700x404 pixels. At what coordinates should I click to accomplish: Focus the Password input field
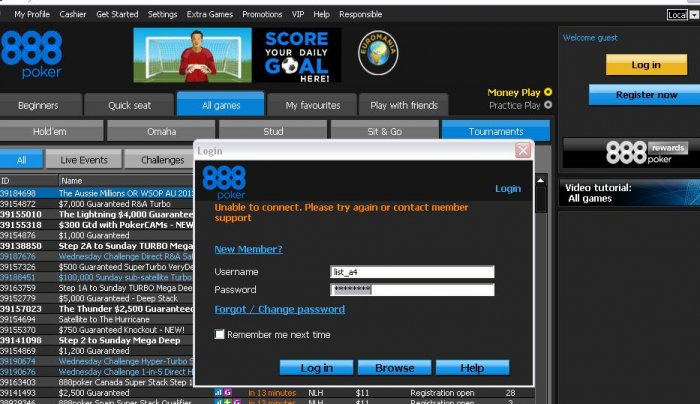tap(412, 289)
